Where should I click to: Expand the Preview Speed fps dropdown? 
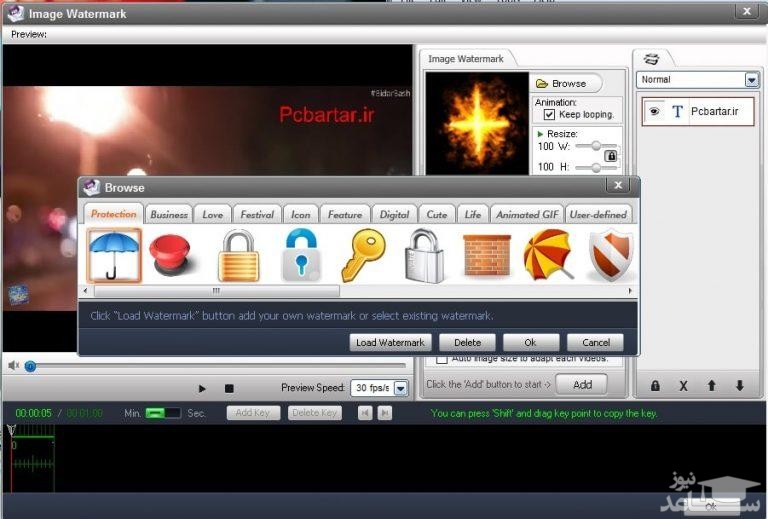(x=401, y=388)
